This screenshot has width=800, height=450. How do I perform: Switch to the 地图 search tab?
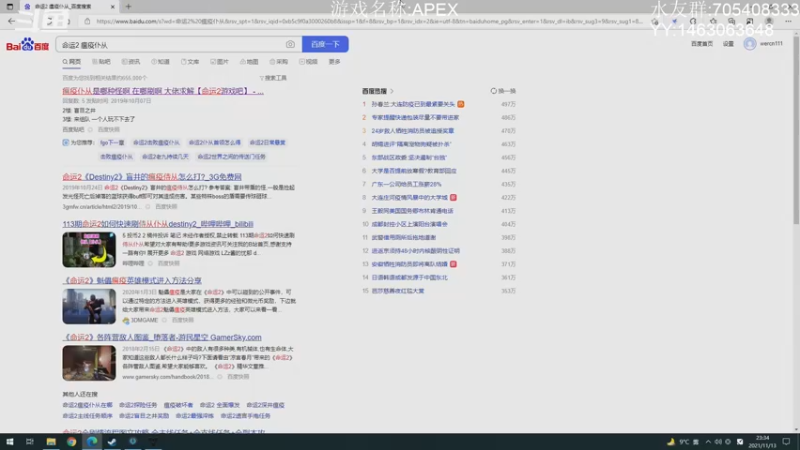pos(249,62)
